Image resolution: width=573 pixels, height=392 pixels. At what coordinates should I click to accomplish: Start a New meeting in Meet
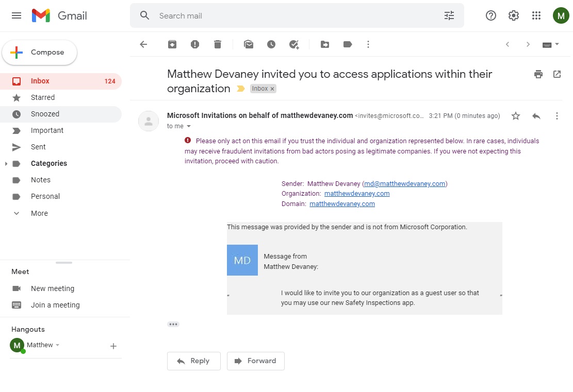tap(53, 288)
